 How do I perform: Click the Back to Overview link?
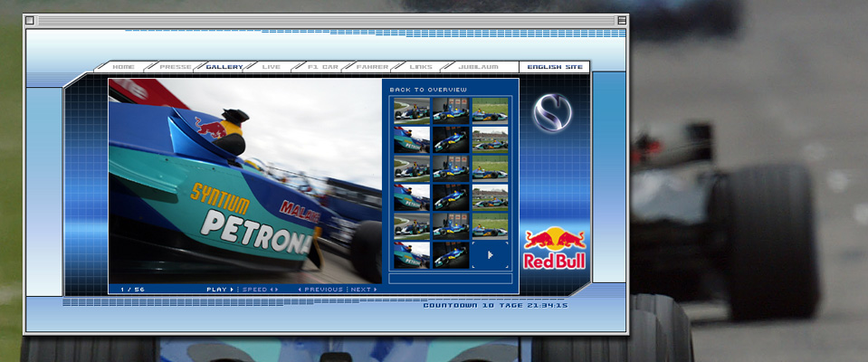click(428, 90)
